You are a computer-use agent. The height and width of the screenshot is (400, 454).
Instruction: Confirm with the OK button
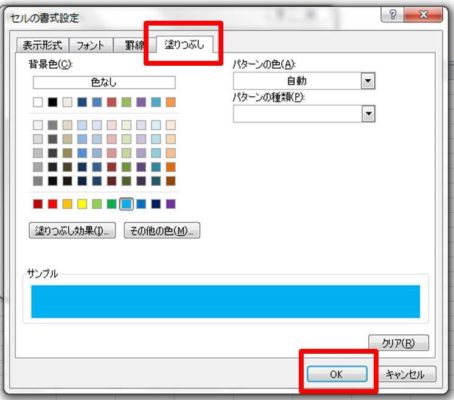point(337,374)
